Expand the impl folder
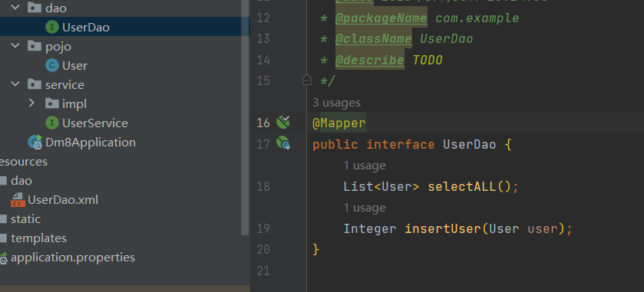 pos(31,103)
